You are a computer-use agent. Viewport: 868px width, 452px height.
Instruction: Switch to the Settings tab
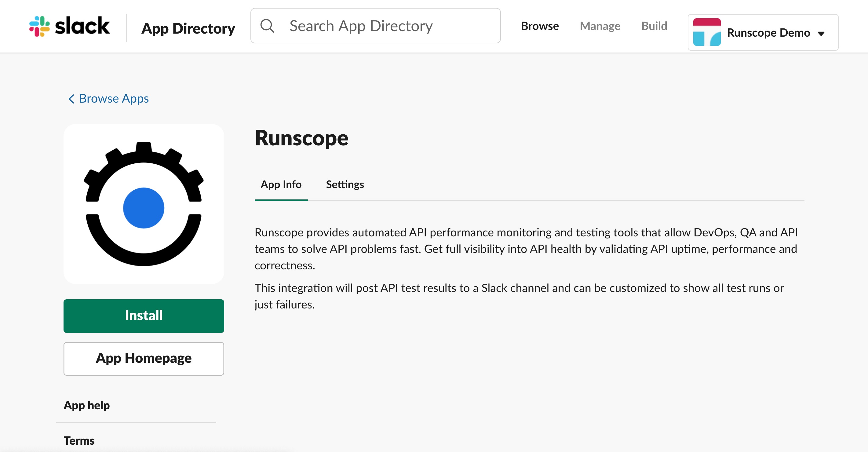pyautogui.click(x=345, y=184)
